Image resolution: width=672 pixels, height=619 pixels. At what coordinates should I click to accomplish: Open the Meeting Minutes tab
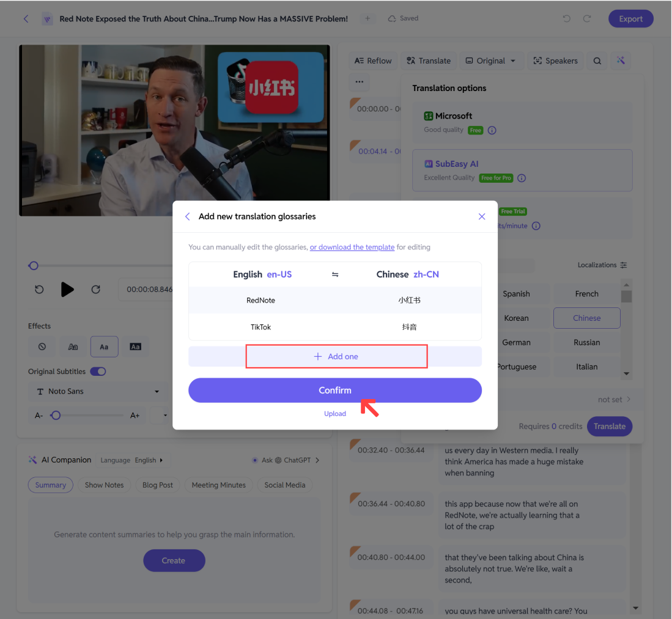click(x=218, y=485)
